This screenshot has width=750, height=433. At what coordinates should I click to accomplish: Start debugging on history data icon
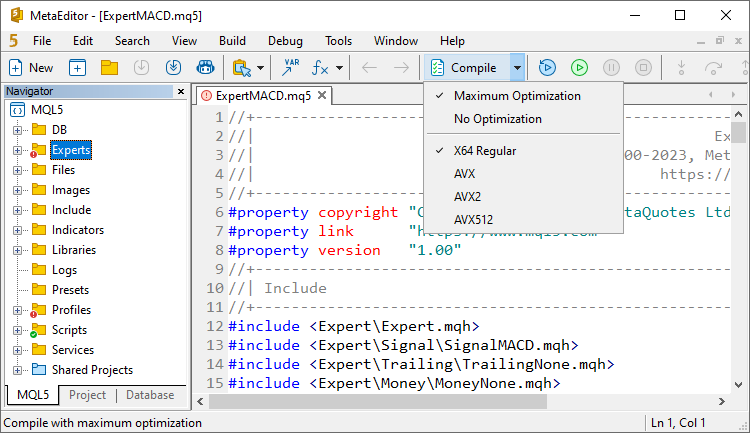tap(547, 68)
